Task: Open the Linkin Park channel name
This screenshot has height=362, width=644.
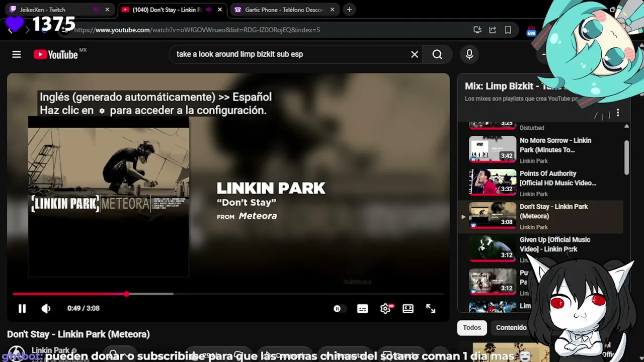Action: [50, 350]
